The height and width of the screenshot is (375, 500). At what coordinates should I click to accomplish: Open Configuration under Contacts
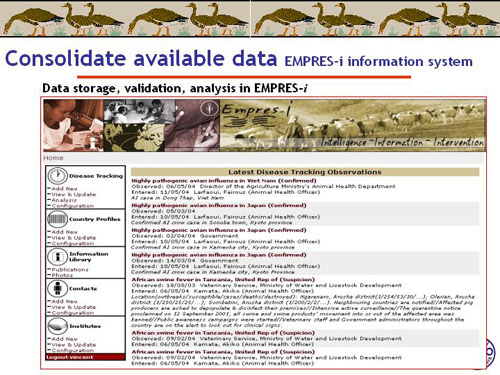click(73, 313)
